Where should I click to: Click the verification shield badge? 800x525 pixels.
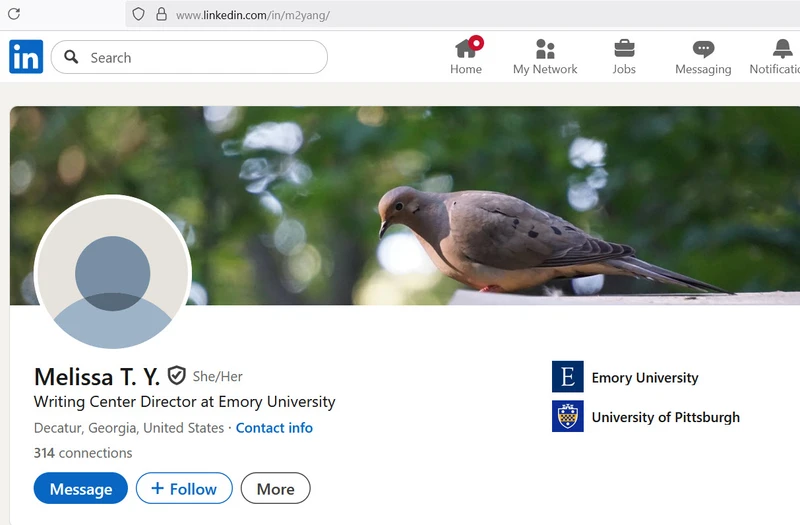tap(177, 376)
